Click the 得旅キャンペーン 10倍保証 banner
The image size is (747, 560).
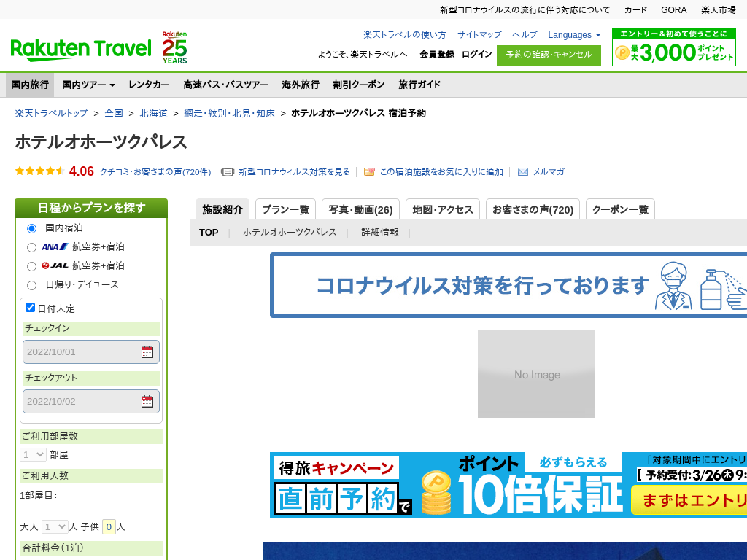pos(508,485)
